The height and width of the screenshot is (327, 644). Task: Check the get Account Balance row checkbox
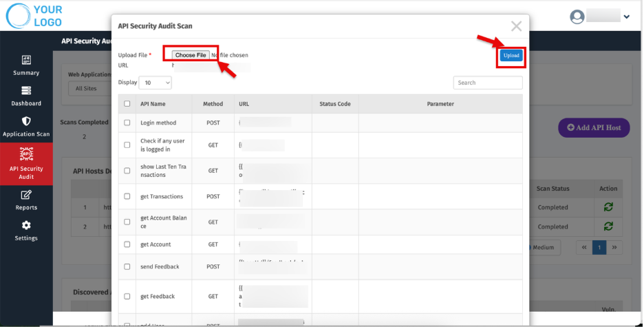(x=127, y=222)
